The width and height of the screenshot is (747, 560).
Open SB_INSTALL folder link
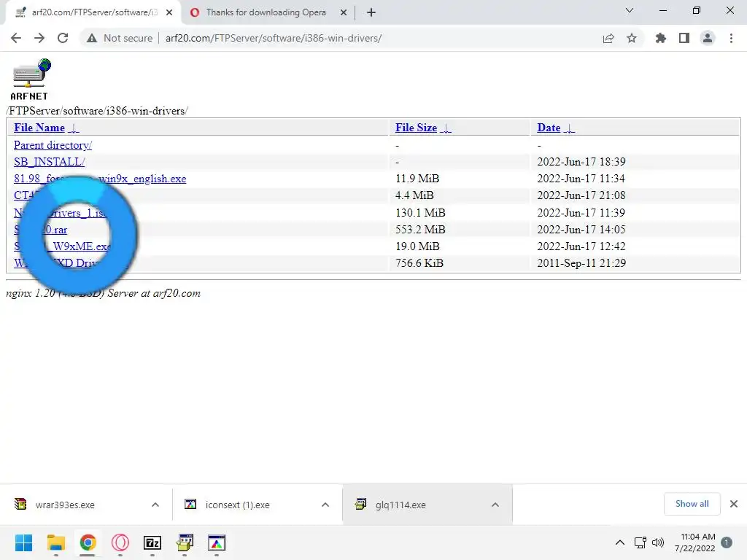coord(50,162)
